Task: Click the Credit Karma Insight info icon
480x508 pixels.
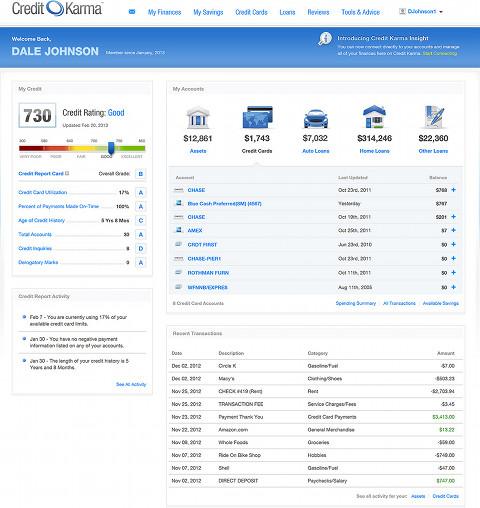Action: [325, 39]
